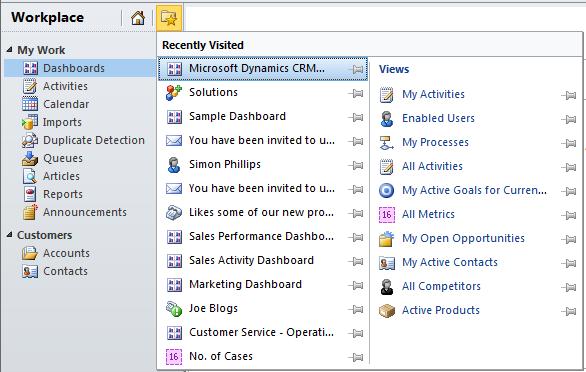
Task: Click the Activities notepad icon in sidebar
Action: [30, 86]
